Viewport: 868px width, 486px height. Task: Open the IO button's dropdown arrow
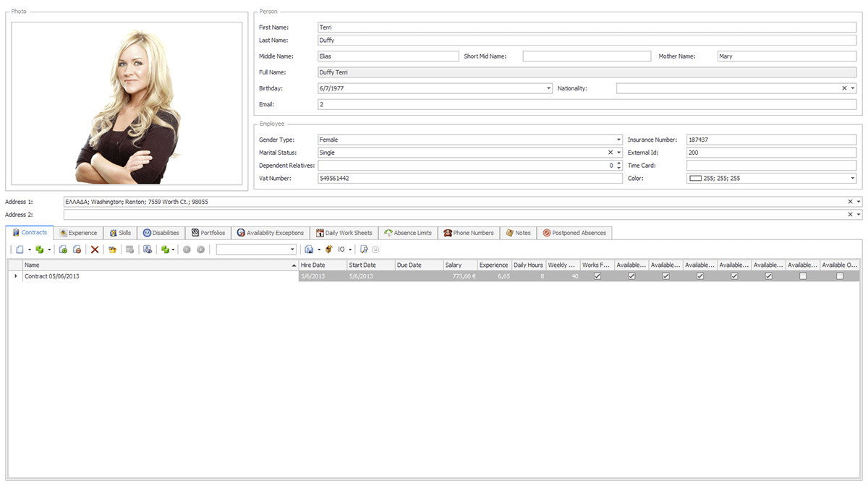click(x=350, y=249)
